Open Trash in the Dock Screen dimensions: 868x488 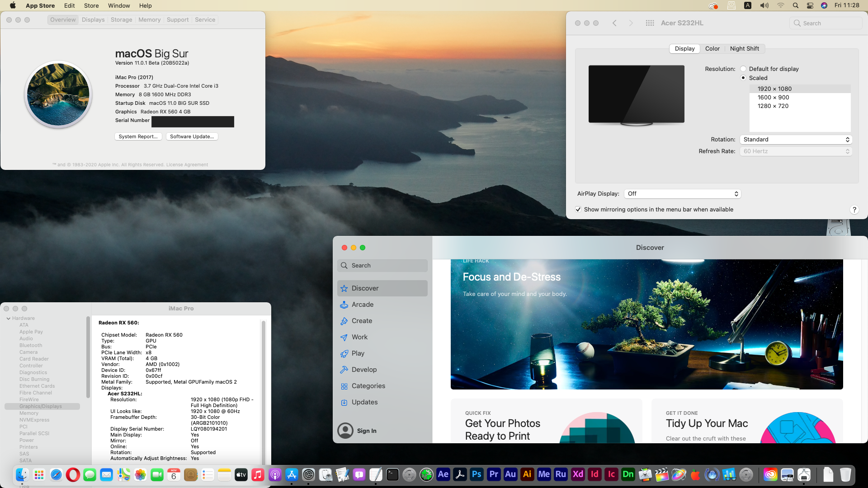coord(845,474)
